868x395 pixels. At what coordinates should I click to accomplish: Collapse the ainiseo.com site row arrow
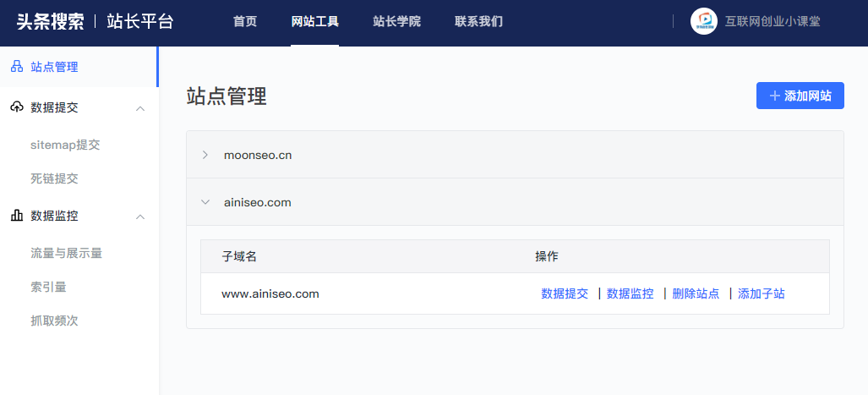tap(205, 202)
